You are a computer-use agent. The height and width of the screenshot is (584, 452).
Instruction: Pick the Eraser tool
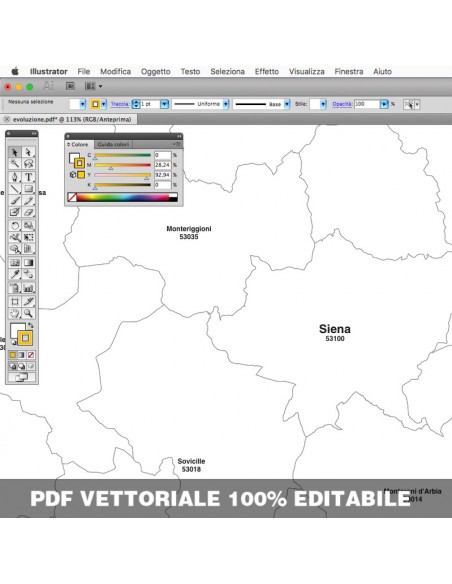point(28,212)
